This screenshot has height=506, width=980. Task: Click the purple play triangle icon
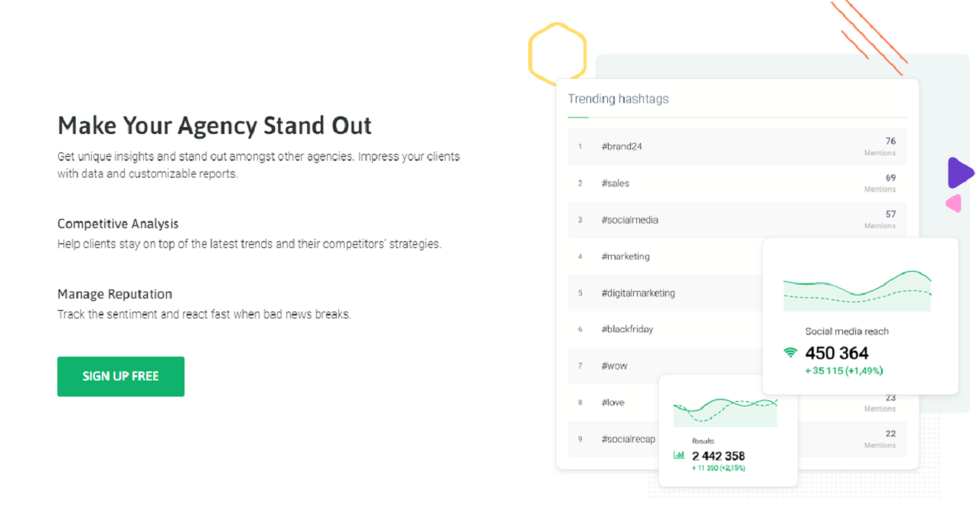(x=959, y=172)
